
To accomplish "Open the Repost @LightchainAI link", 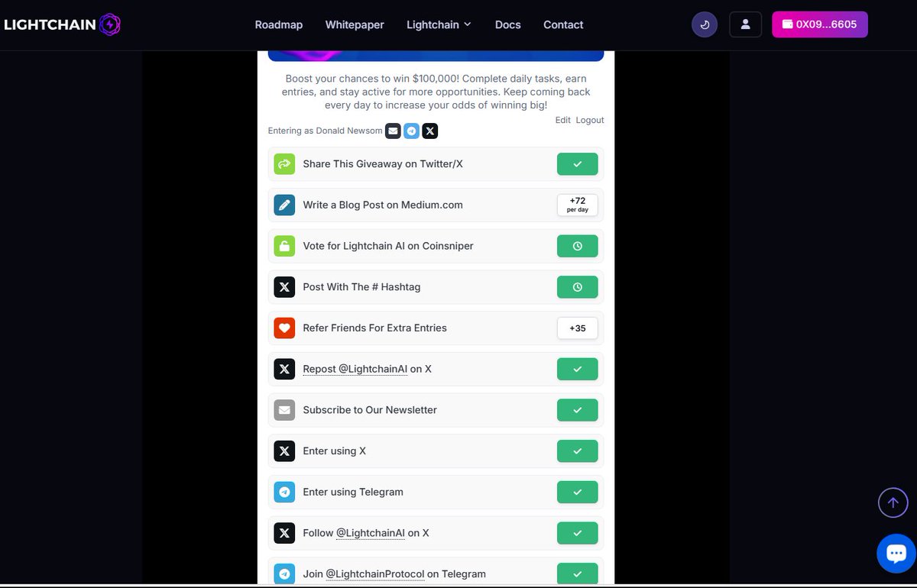I will click(355, 369).
